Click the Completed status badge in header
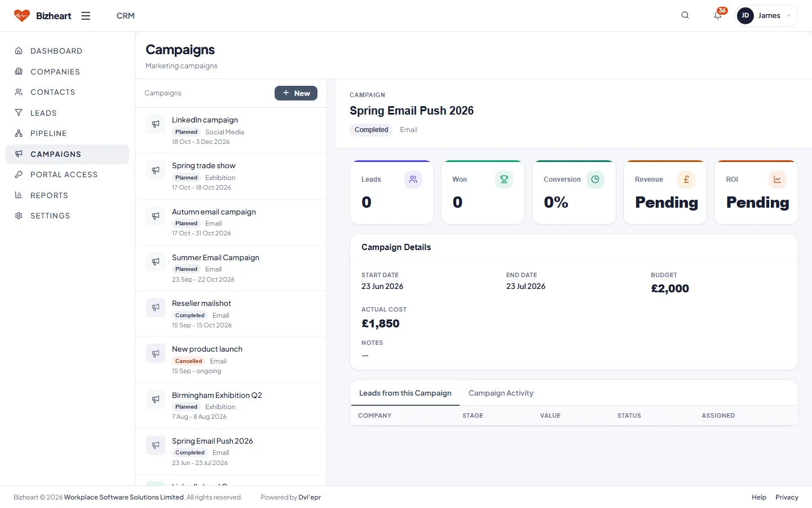Viewport: 812px width, 508px height. pyautogui.click(x=371, y=130)
